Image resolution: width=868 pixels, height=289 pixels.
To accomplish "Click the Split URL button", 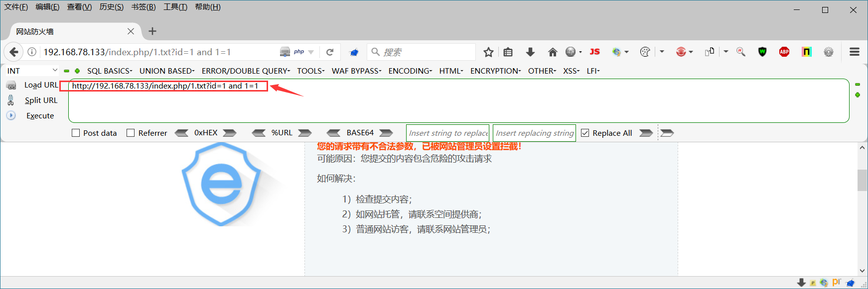I will (41, 100).
